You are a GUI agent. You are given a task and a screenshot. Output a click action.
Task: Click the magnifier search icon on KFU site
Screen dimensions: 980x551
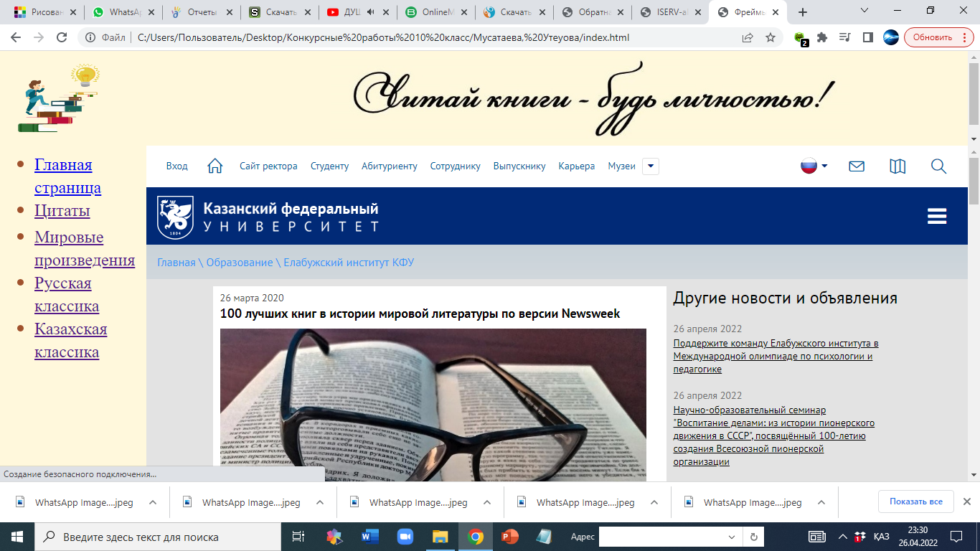point(938,166)
